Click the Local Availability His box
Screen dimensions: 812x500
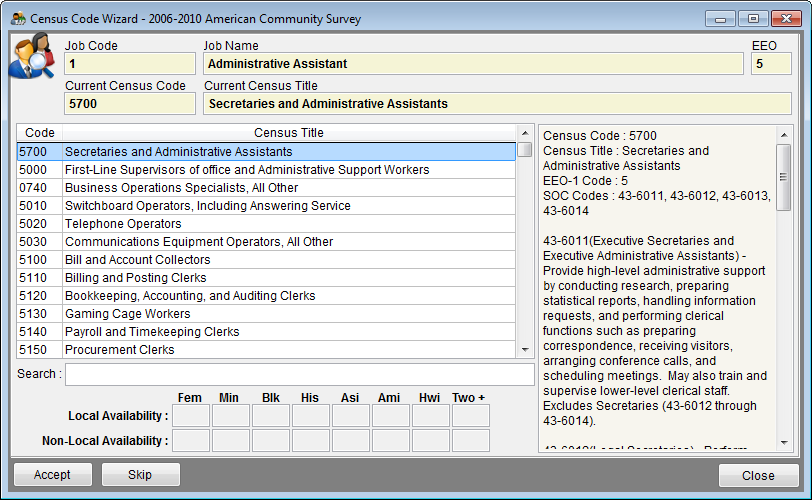click(x=311, y=416)
